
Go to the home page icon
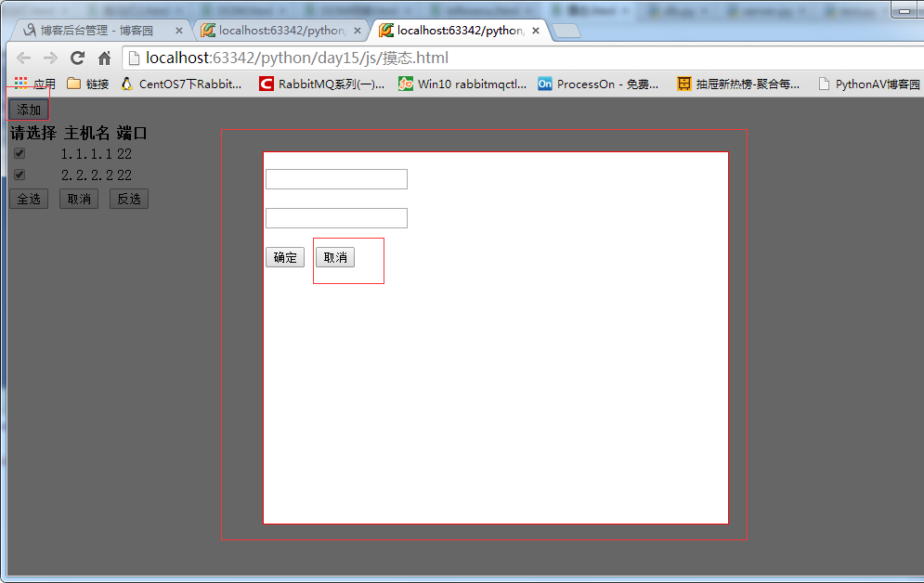click(104, 58)
